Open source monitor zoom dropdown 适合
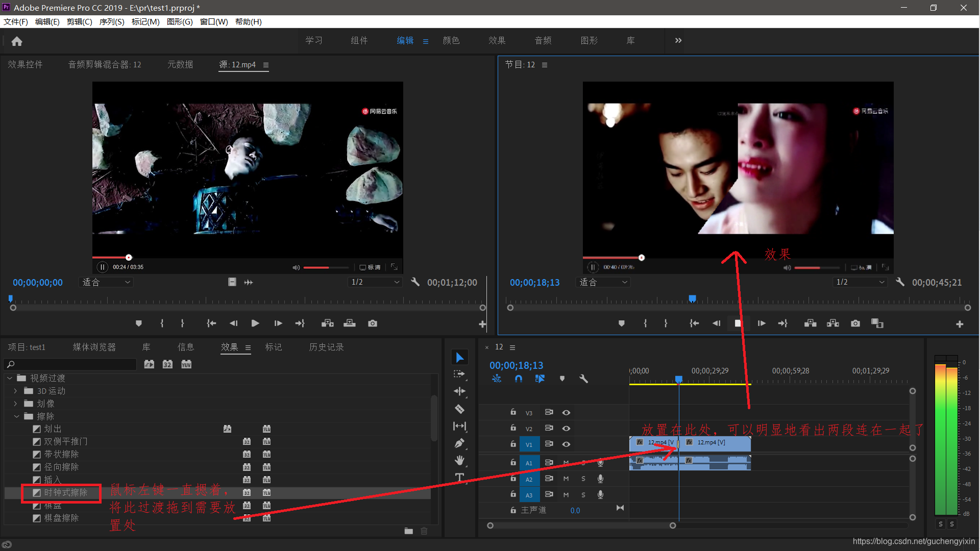Viewport: 980px width, 551px height. click(x=106, y=282)
